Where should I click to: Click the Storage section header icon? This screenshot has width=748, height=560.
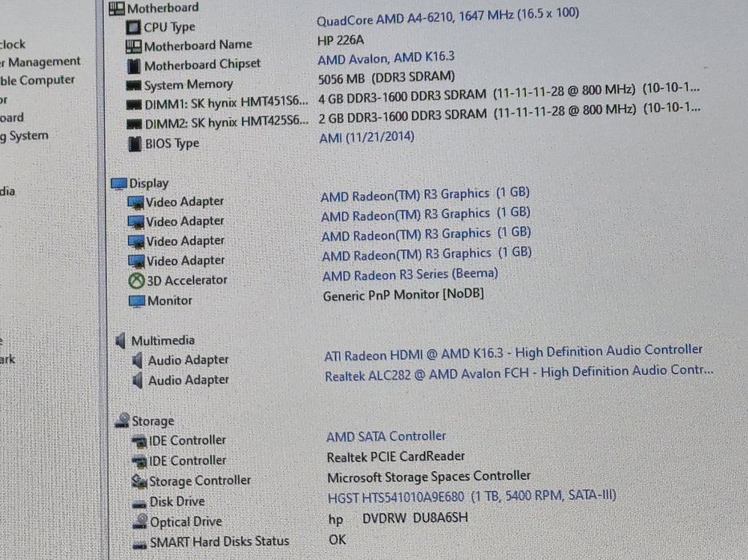coord(123,420)
